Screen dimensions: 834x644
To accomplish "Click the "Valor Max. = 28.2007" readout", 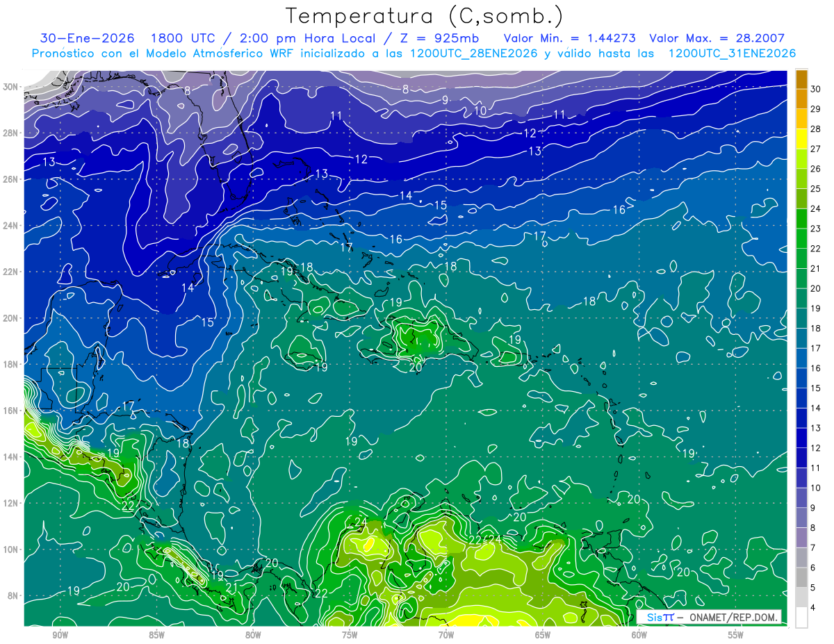I will click(717, 39).
